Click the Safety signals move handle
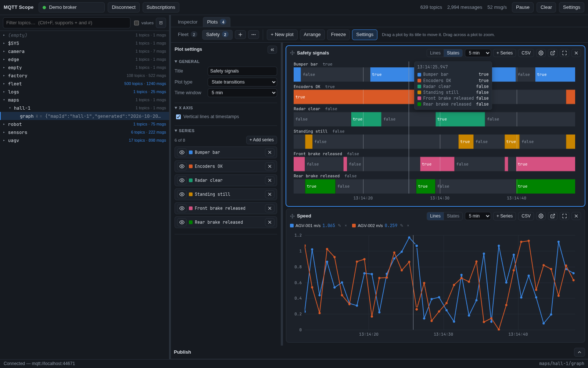The height and width of the screenshot is (368, 588). coord(293,53)
